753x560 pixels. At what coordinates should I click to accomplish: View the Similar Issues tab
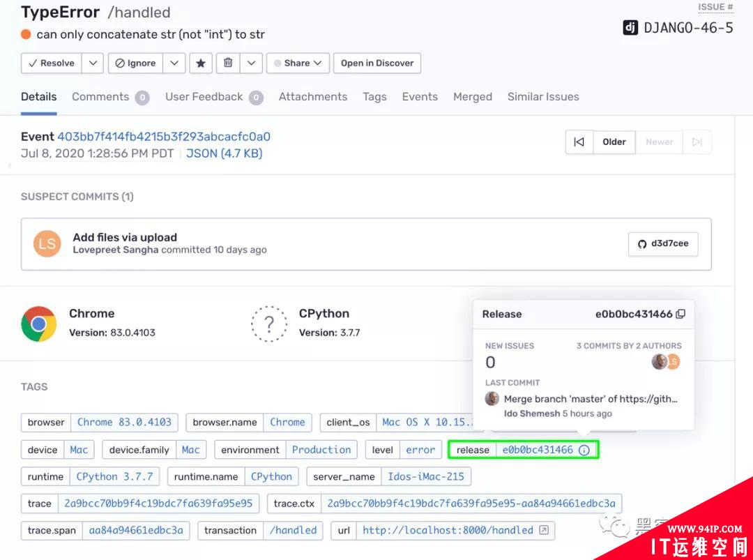click(x=543, y=96)
